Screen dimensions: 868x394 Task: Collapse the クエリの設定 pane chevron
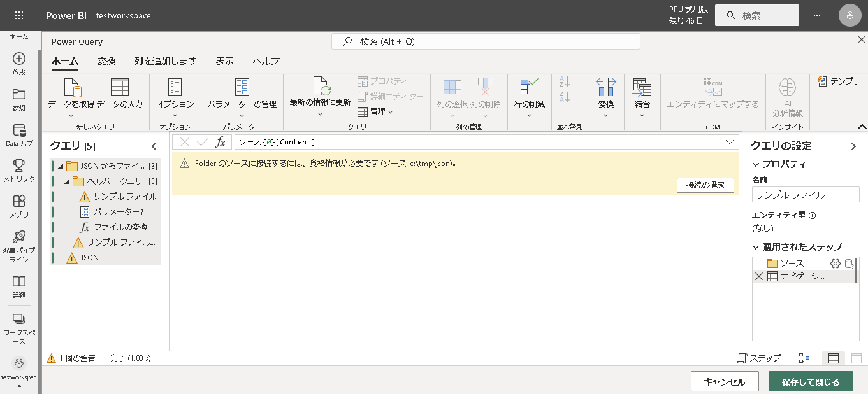coord(854,146)
